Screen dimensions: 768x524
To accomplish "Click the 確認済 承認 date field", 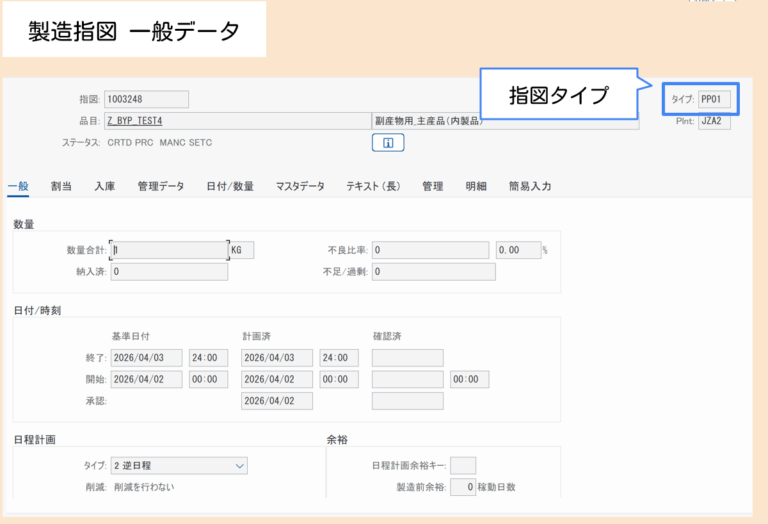I will tap(408, 401).
